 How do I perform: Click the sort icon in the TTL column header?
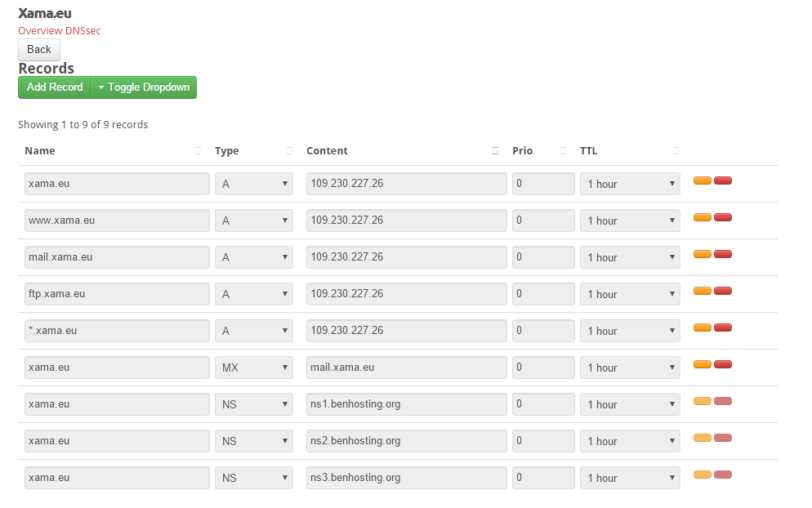pyautogui.click(x=676, y=151)
